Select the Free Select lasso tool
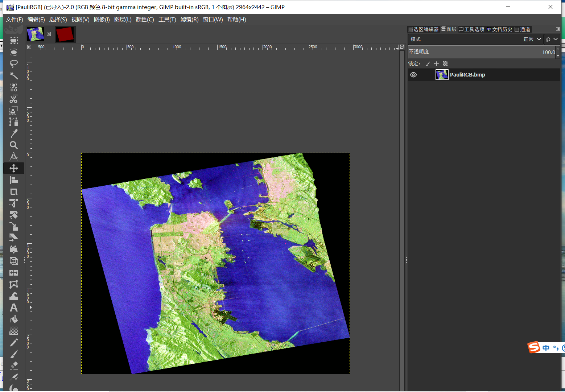The image size is (565, 392). [14, 64]
